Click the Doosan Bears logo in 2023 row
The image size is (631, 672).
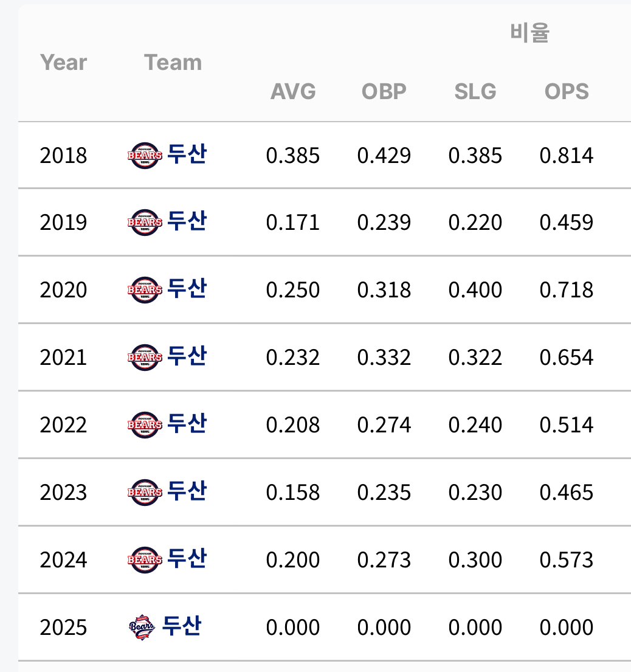point(145,493)
